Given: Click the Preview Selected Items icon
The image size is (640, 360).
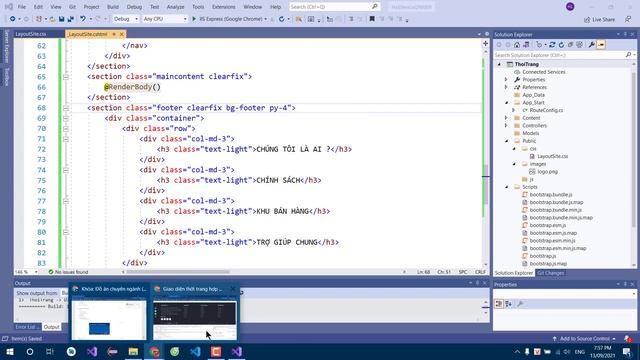Looking at the screenshot, I should (601, 45).
